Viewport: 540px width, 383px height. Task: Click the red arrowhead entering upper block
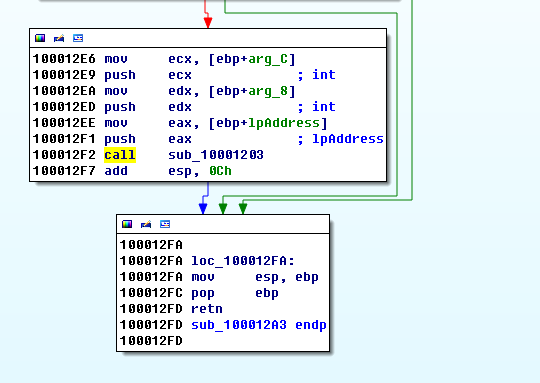click(208, 23)
